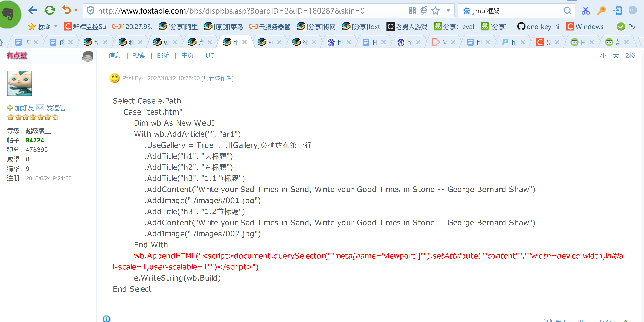
Task: Click the user avatar thumbnail
Action: tap(19, 83)
